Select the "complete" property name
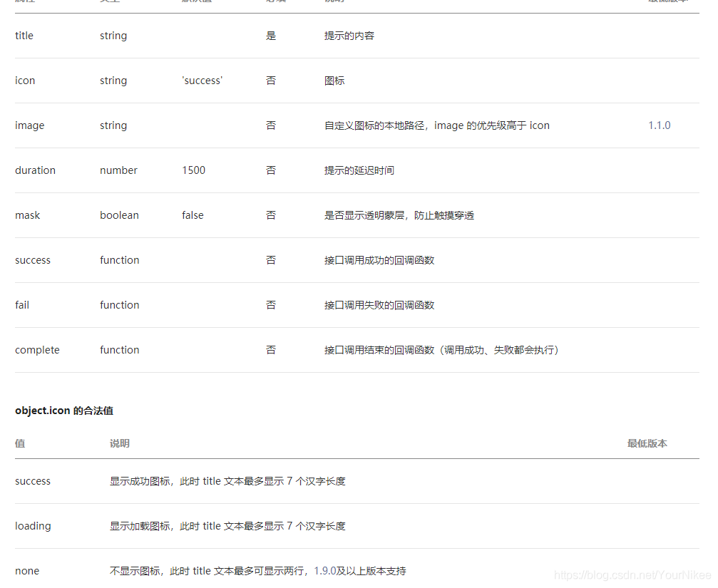Image resolution: width=718 pixels, height=588 pixels. [x=37, y=350]
